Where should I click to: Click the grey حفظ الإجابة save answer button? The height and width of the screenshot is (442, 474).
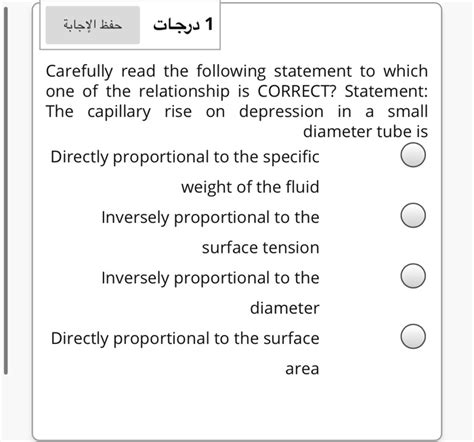[x=93, y=25]
